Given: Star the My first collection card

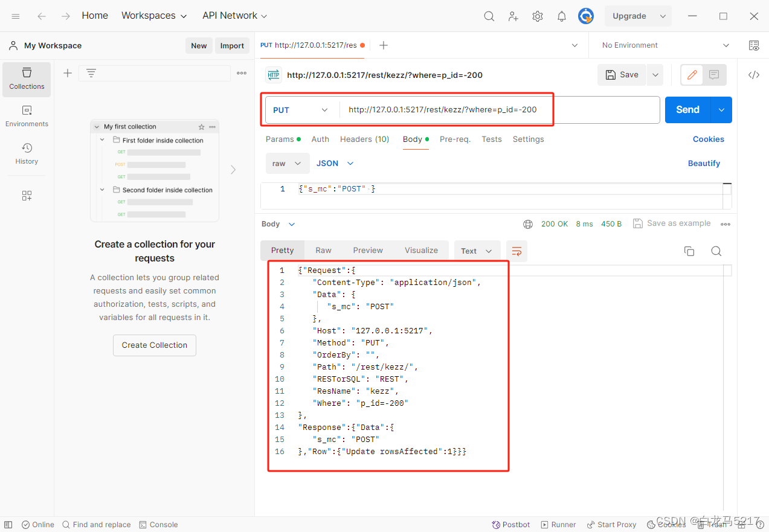Looking at the screenshot, I should point(202,127).
